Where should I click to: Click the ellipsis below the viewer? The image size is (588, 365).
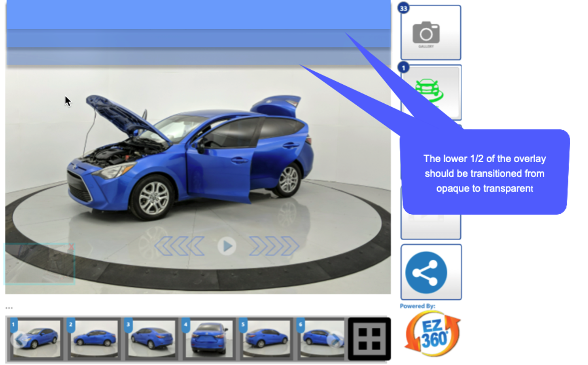pyautogui.click(x=9, y=308)
